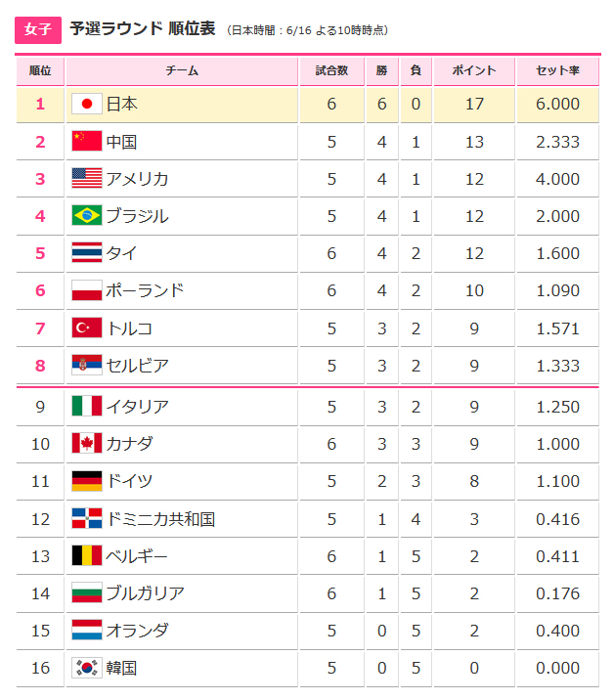
Task: Click the セット率 column header
Action: [x=558, y=70]
